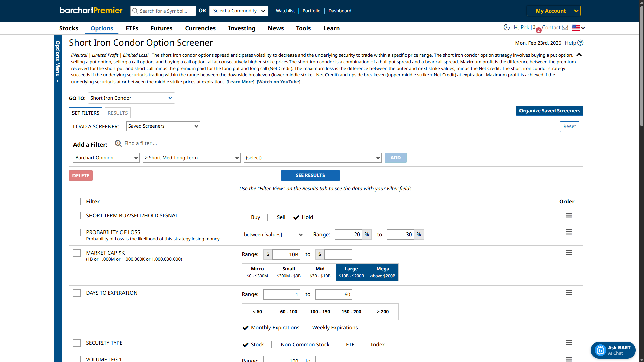Open Help question mark icon
644x362 pixels.
[580, 43]
